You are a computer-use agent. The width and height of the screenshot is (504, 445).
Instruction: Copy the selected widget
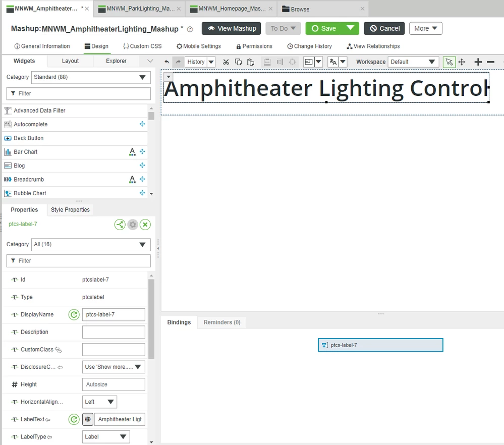(238, 62)
